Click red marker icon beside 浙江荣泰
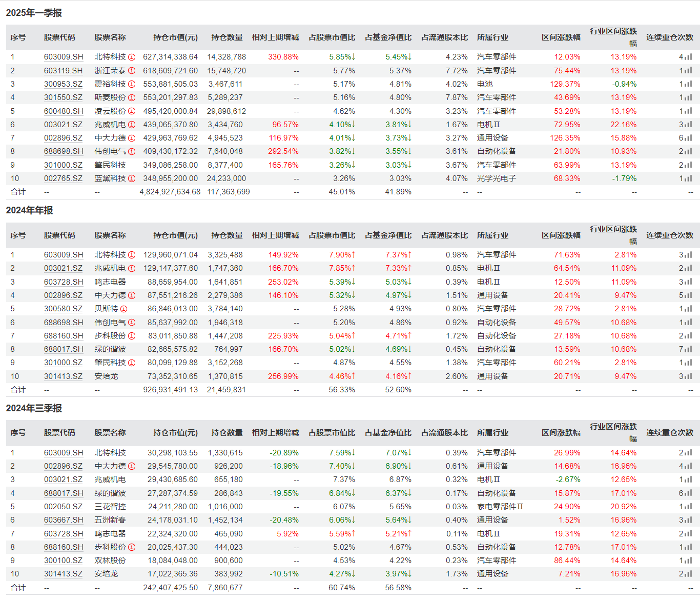This screenshot has width=700, height=600. (132, 71)
